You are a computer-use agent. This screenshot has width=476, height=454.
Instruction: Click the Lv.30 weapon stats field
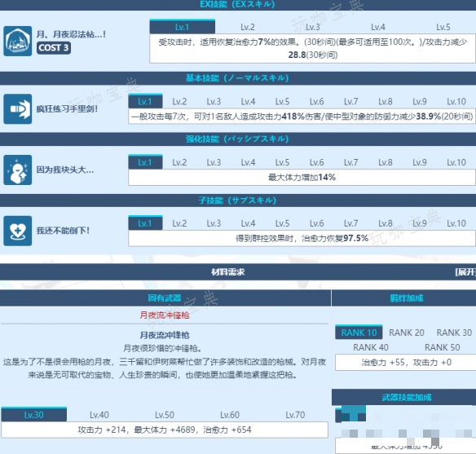click(x=165, y=430)
